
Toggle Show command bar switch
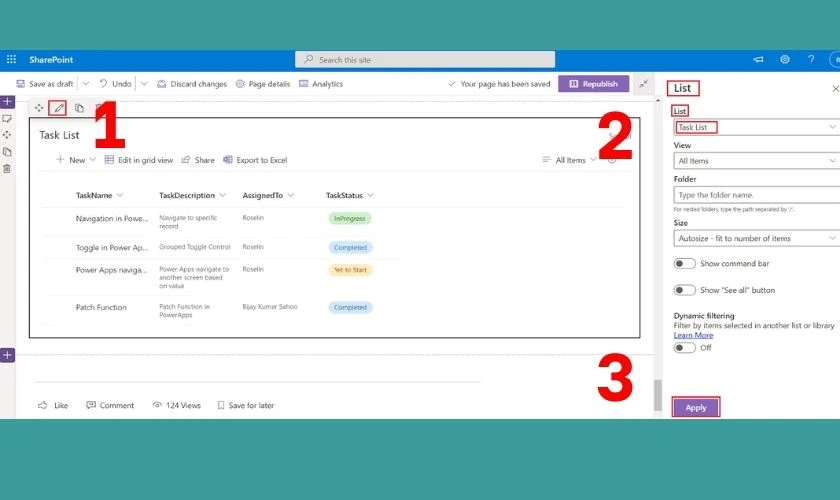[x=685, y=263]
